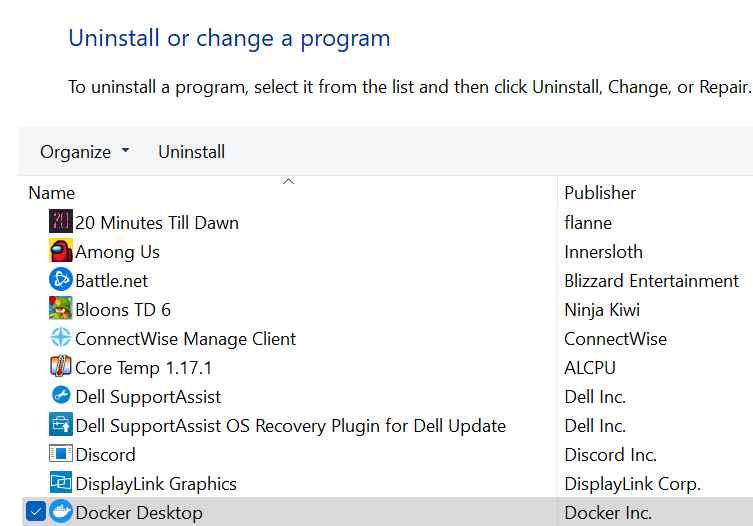
Task: Sort list by Name column header
Action: point(288,193)
